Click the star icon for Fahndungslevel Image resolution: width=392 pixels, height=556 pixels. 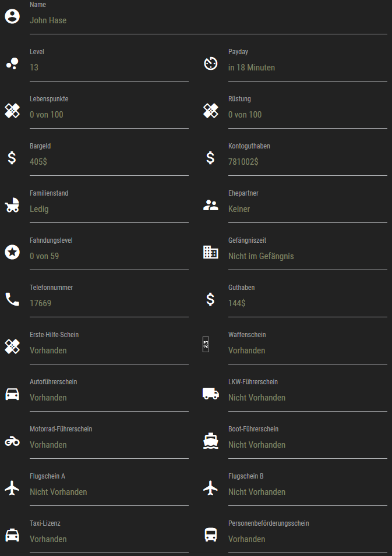(12, 252)
